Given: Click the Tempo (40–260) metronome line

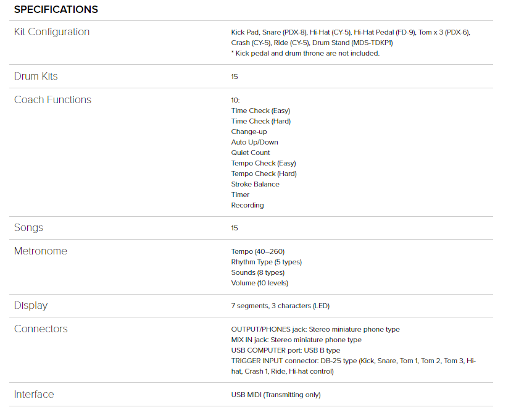Looking at the screenshot, I should click(258, 251).
